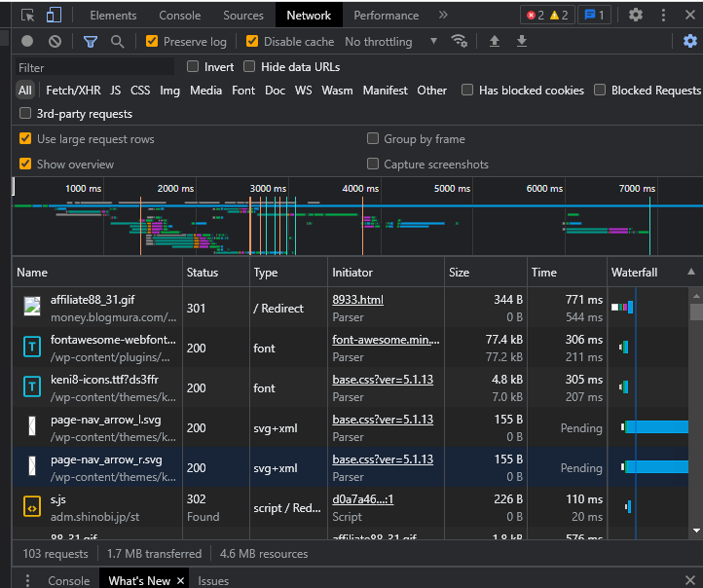Filter by WS requests
The image size is (703, 588).
(x=303, y=91)
